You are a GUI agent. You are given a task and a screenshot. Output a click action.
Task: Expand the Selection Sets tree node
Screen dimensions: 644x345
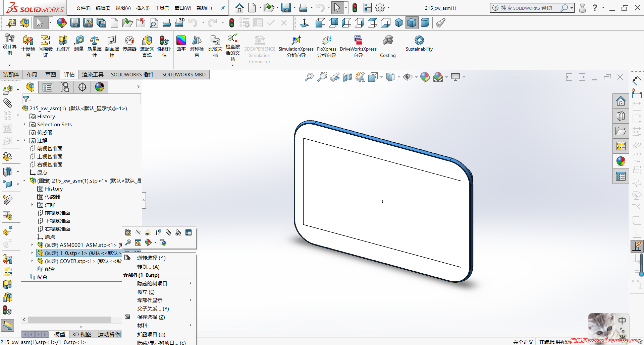24,124
